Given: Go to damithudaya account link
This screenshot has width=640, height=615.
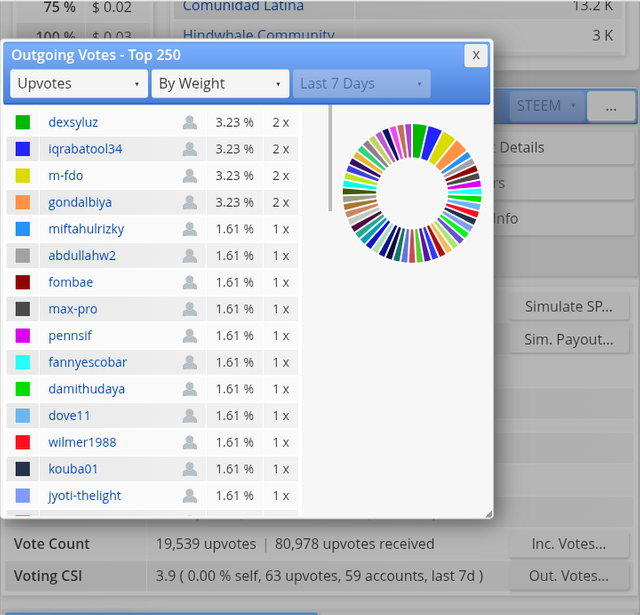Looking at the screenshot, I should tap(87, 389).
